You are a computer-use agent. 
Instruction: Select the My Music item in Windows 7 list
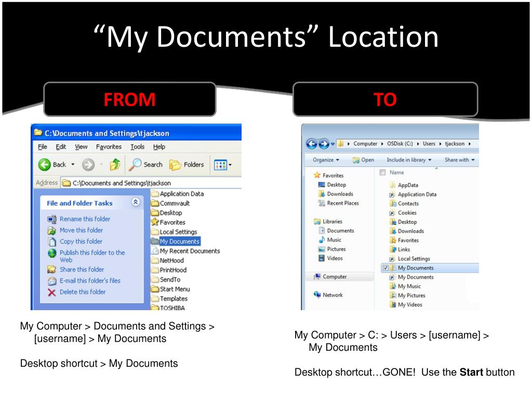(x=405, y=286)
